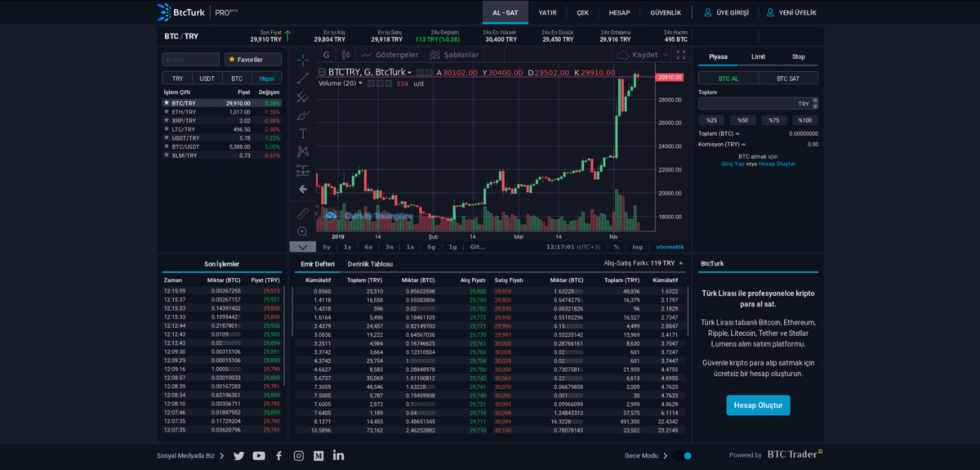980x470 pixels.
Task: Expand the Volume (20) indicator dropdown
Action: click(x=360, y=83)
